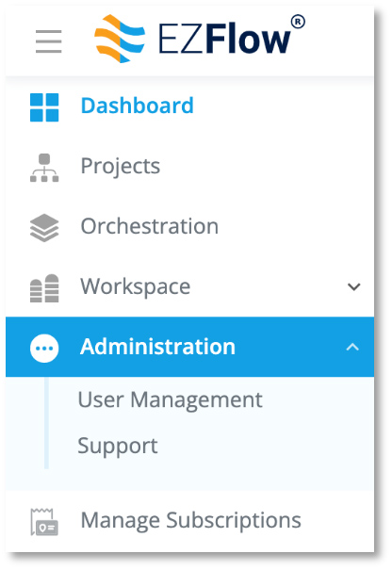Select the Dashboard grid icon
Viewport: 392px width, 570px height.
[x=44, y=107]
